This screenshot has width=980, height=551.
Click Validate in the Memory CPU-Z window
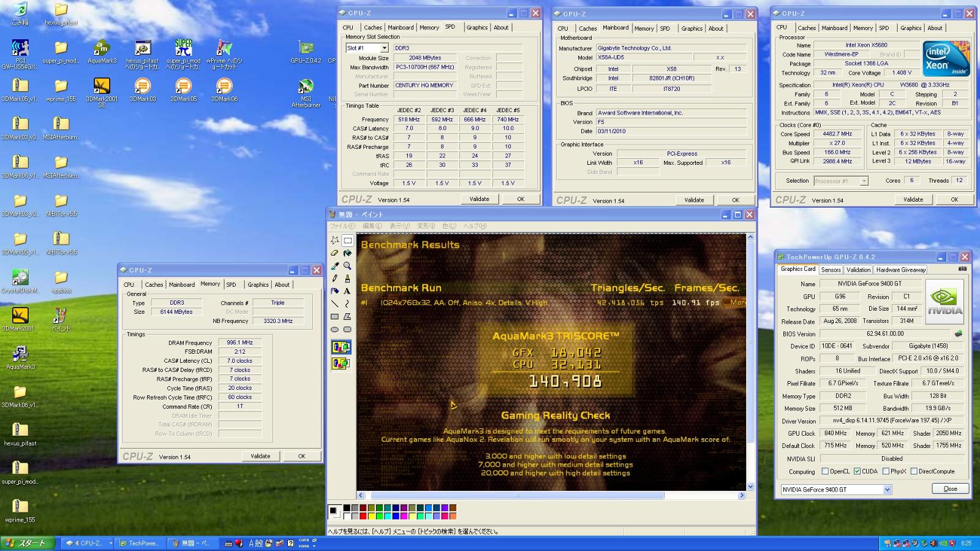(x=260, y=456)
